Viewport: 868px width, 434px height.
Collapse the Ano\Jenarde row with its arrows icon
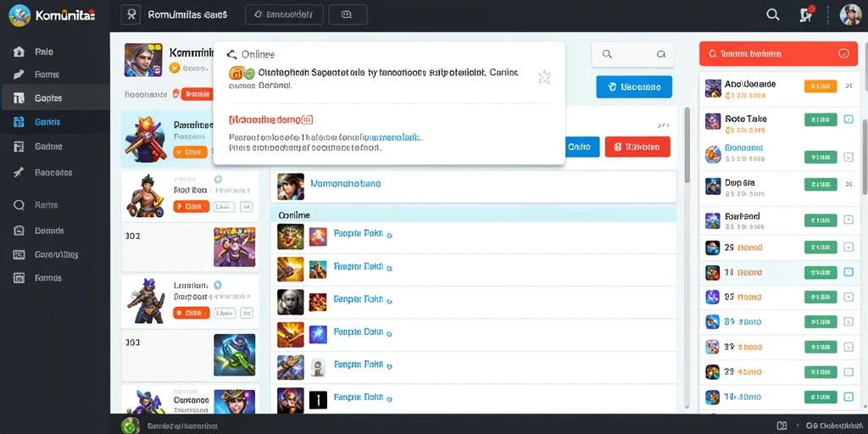point(849,86)
